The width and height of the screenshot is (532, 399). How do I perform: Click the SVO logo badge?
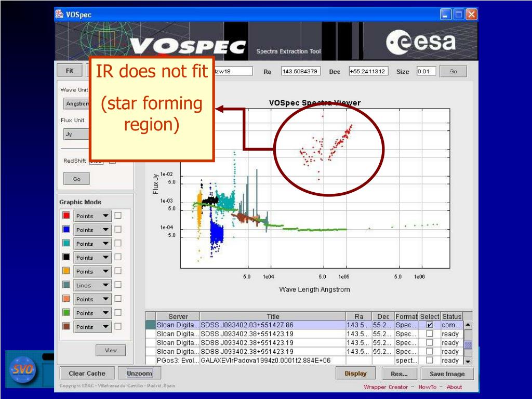pos(22,369)
